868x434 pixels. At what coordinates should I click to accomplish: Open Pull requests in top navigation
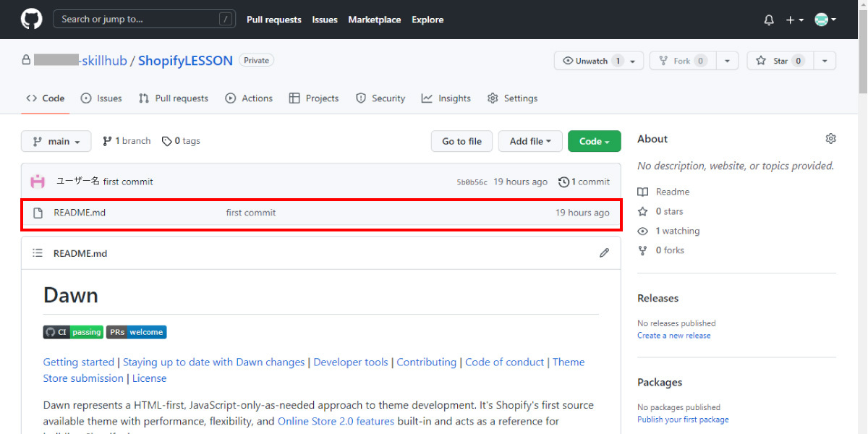(x=274, y=20)
